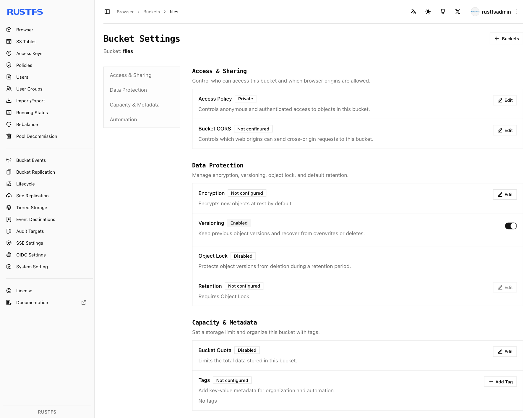Click the Buckets back button
The height and width of the screenshot is (418, 532).
pos(506,39)
